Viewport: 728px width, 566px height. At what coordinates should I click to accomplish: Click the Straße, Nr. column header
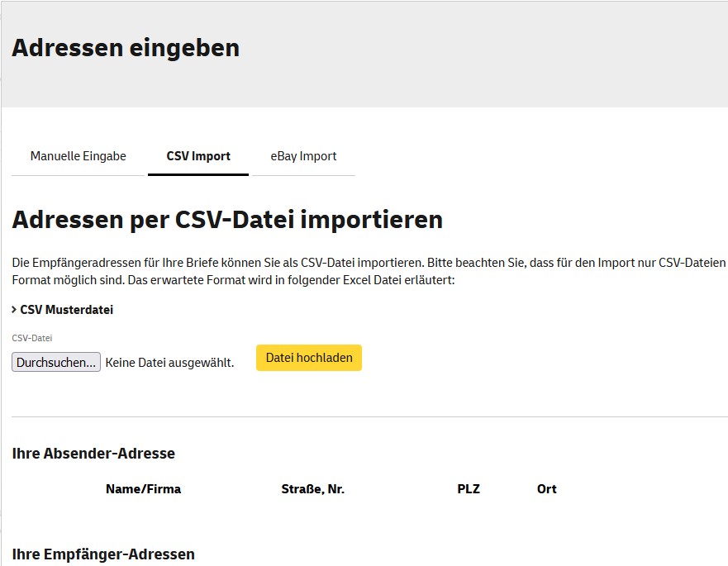point(311,488)
